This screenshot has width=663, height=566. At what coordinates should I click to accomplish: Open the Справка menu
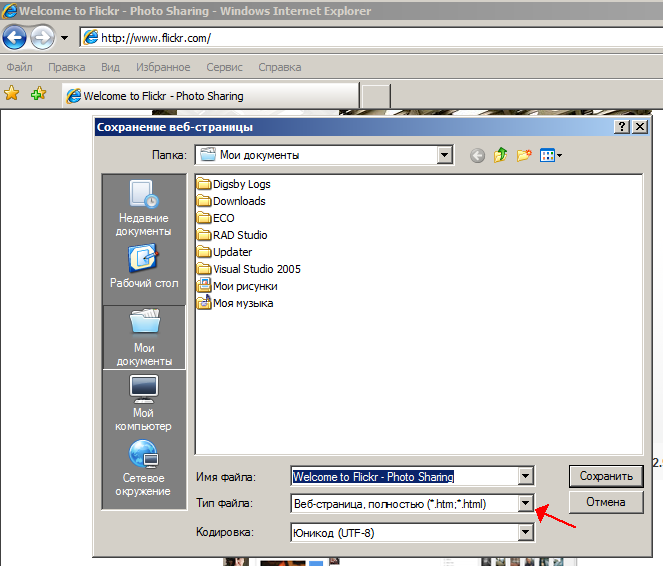(x=279, y=67)
